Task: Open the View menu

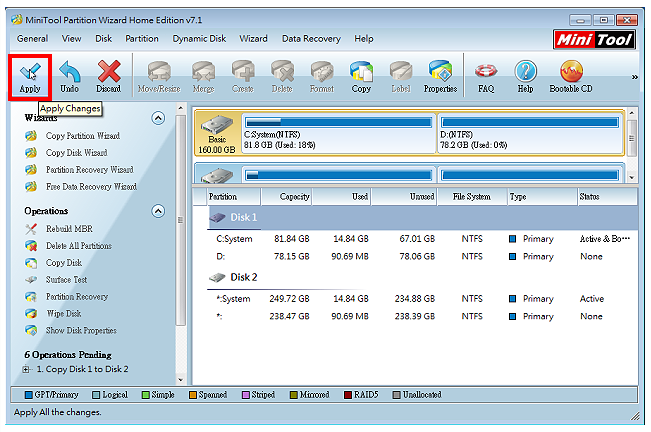Action: tap(71, 39)
